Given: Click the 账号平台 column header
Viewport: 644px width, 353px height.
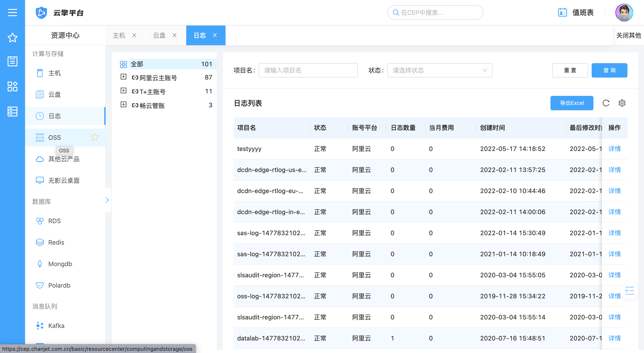Looking at the screenshot, I should point(365,128).
